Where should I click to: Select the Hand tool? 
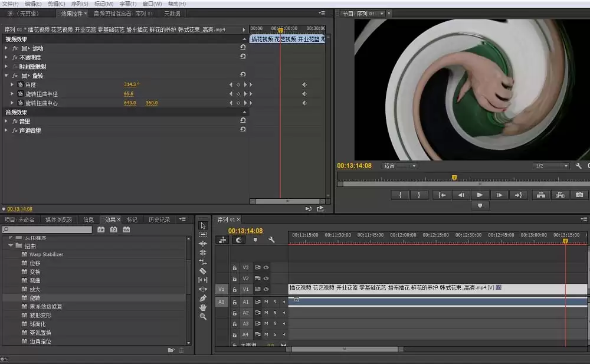tap(203, 307)
